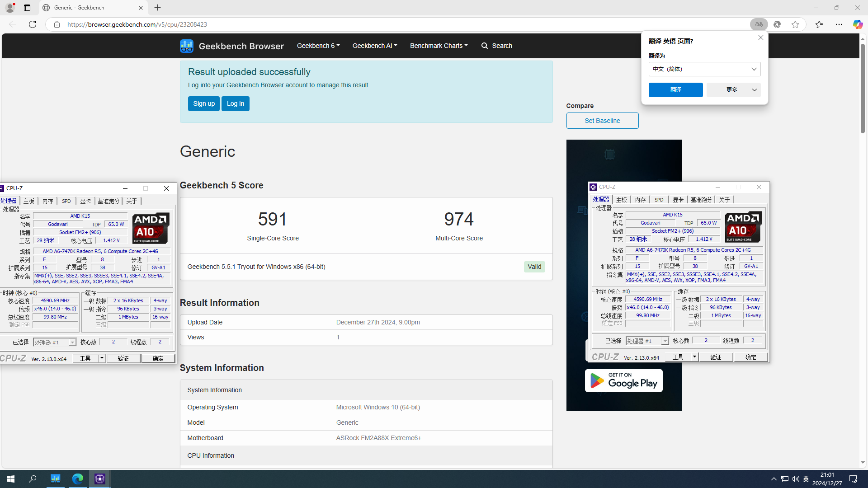This screenshot has width=868, height=488.
Task: Click the page vertical scrollbar
Action: click(x=863, y=89)
